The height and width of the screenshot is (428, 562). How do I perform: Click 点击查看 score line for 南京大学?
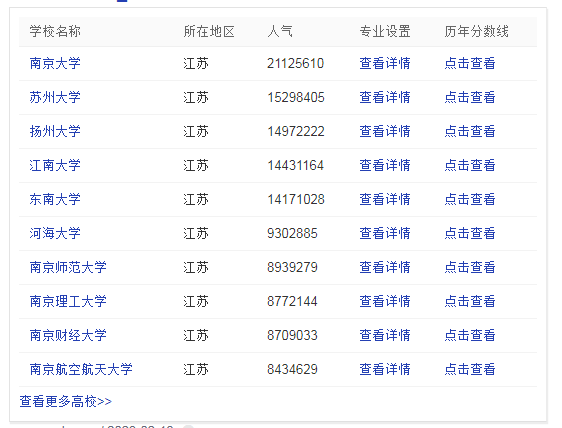(470, 63)
